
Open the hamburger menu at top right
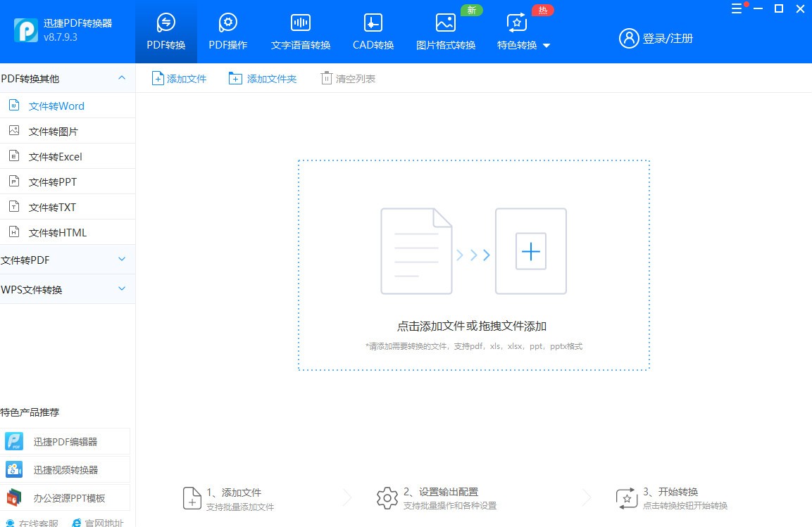click(737, 8)
